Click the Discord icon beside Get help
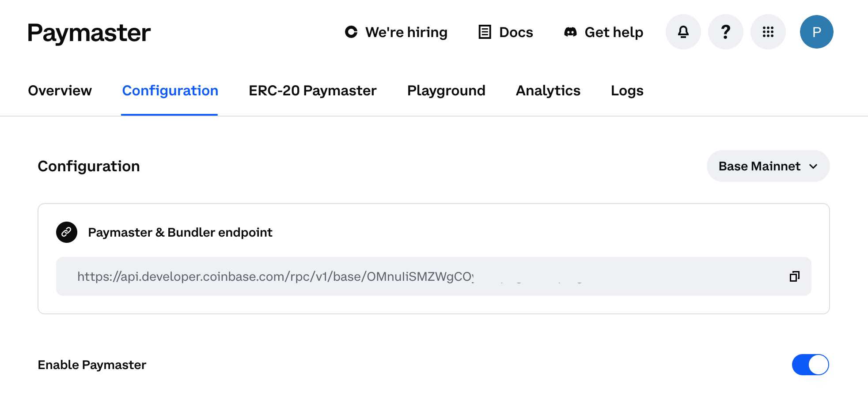This screenshot has width=868, height=396. 570,32
